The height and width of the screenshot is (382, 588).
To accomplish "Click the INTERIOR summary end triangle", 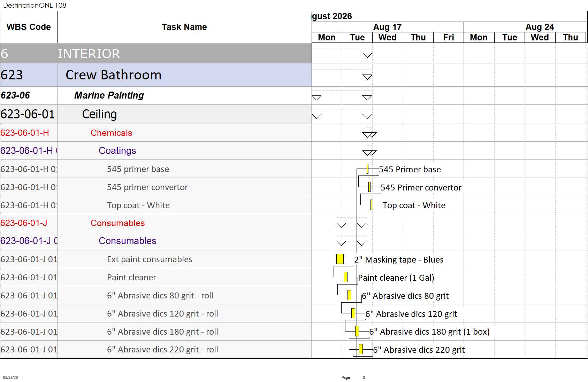I will click(x=367, y=55).
